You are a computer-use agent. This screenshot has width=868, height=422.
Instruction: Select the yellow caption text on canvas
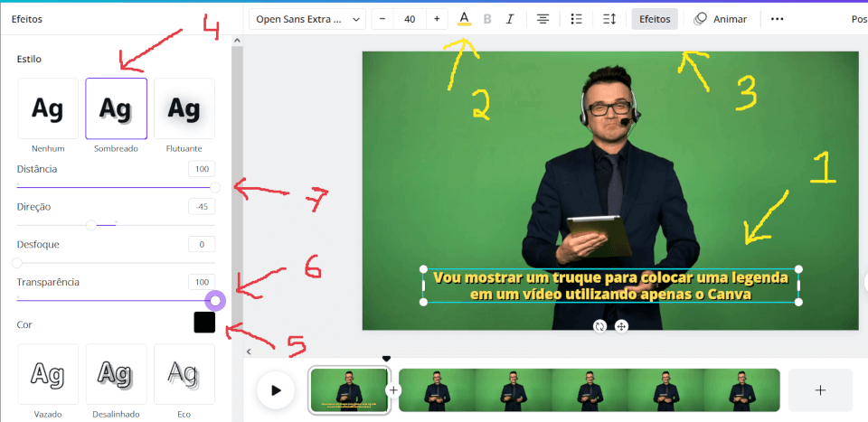click(610, 286)
